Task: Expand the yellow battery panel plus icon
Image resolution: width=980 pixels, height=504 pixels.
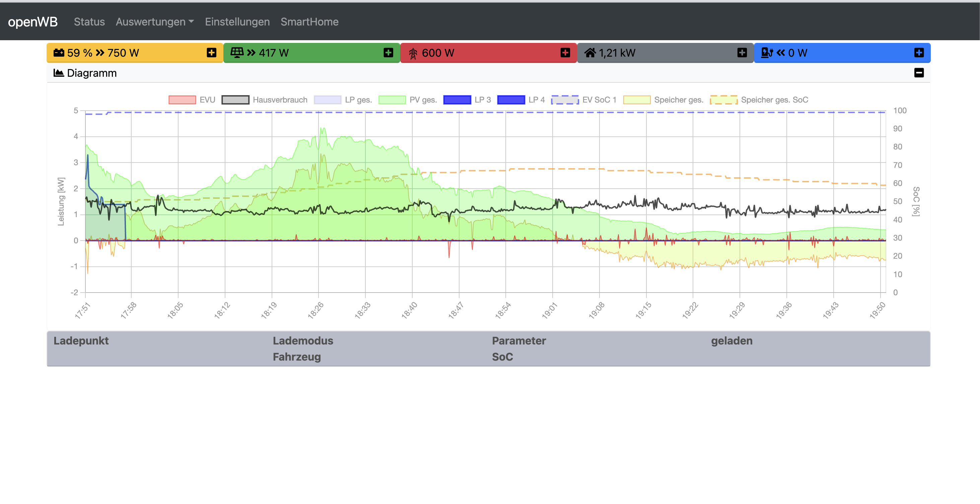Action: pos(212,53)
